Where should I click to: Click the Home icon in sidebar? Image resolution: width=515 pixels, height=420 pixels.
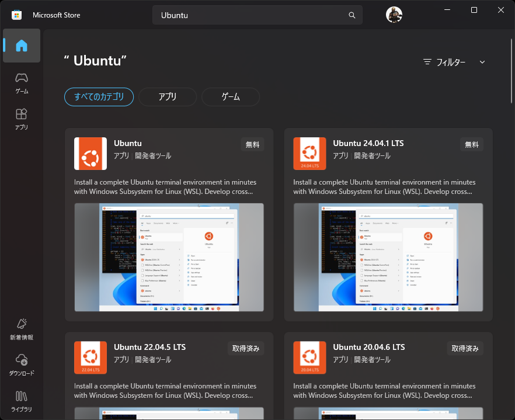(22, 46)
